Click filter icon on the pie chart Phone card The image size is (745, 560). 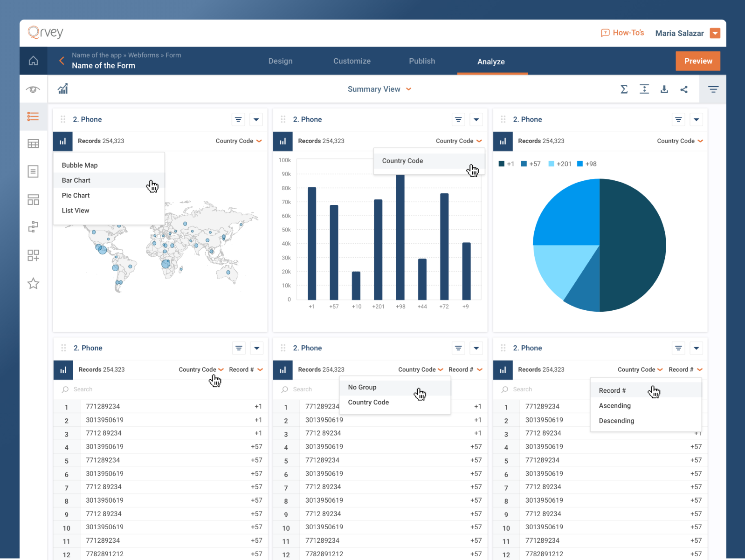(x=678, y=120)
